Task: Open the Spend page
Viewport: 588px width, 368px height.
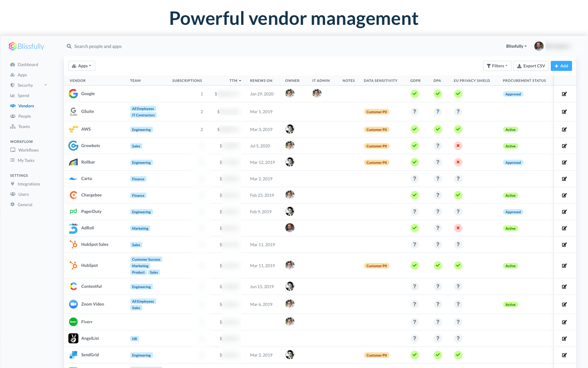Action: click(x=20, y=96)
